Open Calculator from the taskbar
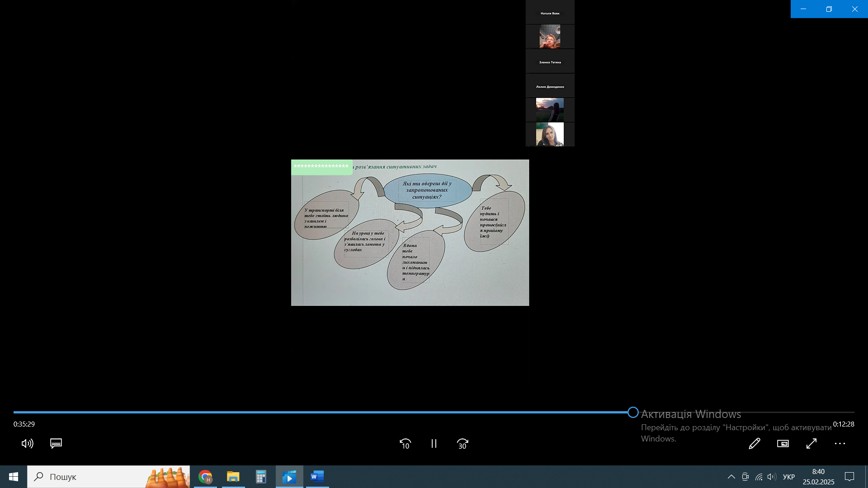 coord(261,477)
